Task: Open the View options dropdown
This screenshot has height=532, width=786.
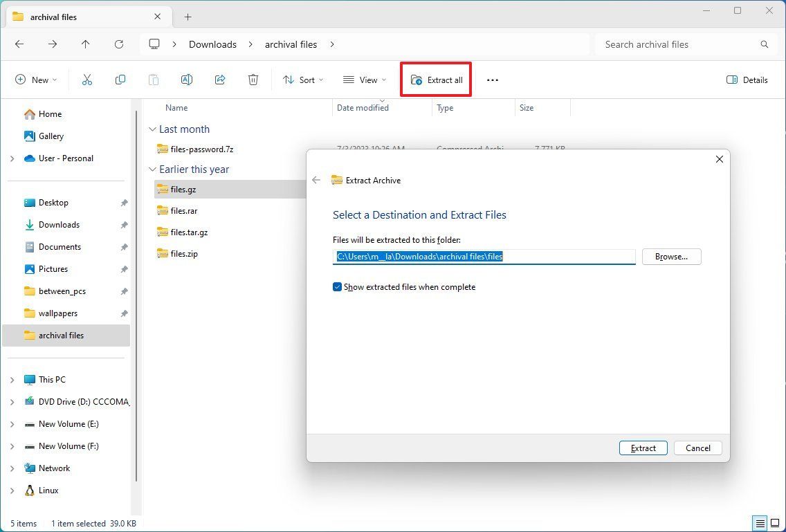Action: (364, 80)
